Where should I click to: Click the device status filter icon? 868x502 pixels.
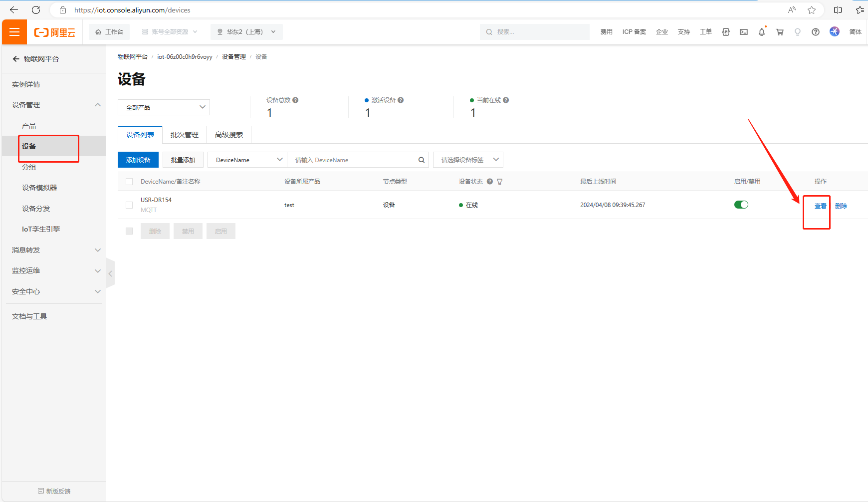(x=500, y=182)
